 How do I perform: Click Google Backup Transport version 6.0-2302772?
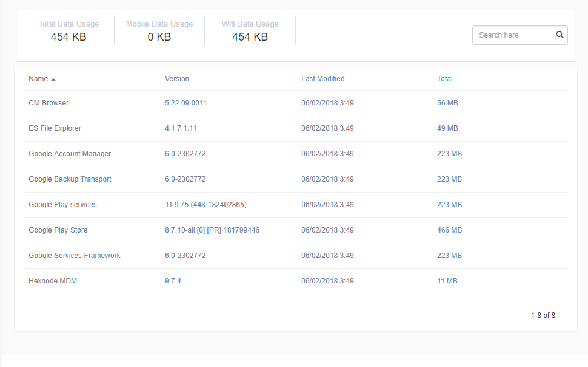(185, 179)
